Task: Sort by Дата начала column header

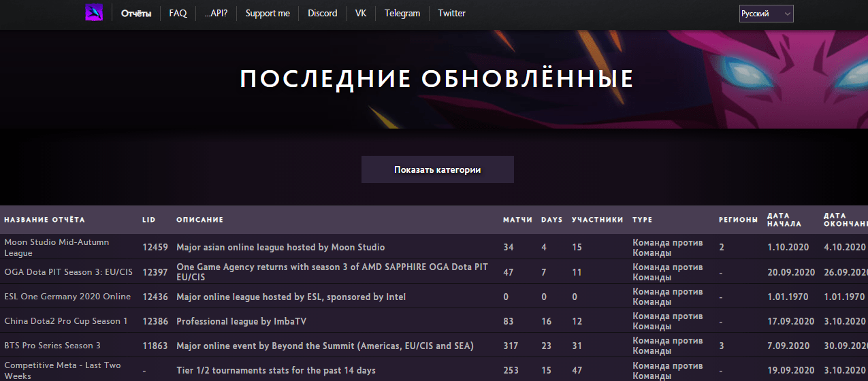Action: pos(784,220)
